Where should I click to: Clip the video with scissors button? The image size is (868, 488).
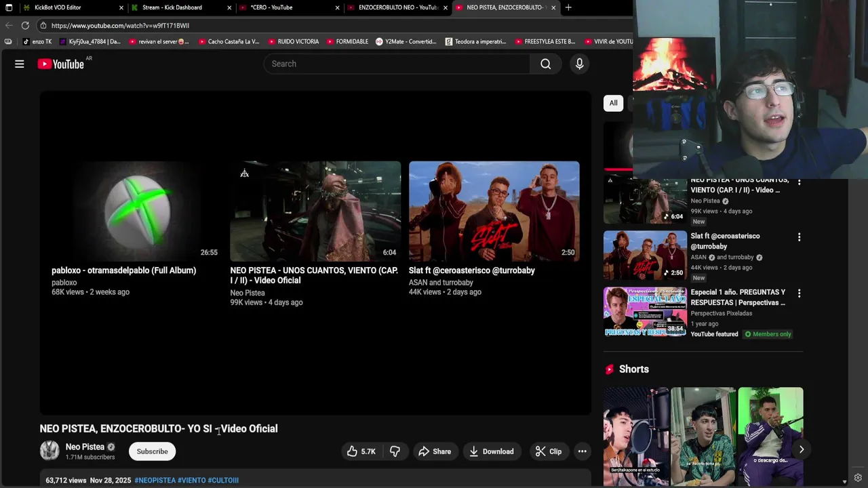pos(548,451)
